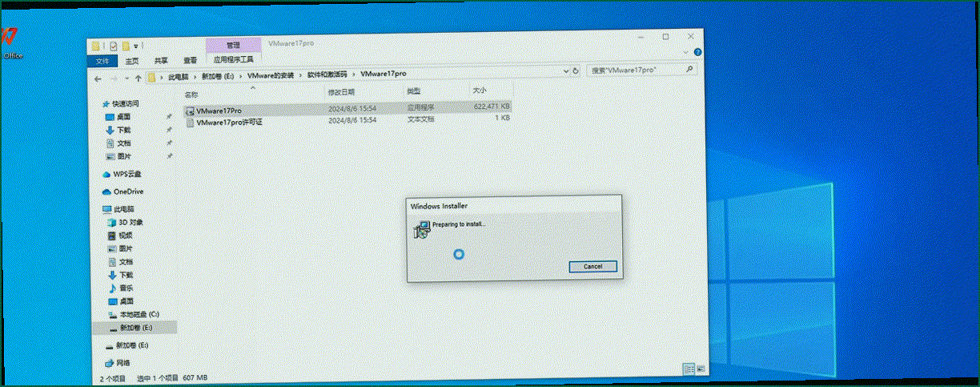This screenshot has width=980, height=387.
Task: Expand chevron after 软件和激活码 breadcrumb
Action: [x=355, y=74]
